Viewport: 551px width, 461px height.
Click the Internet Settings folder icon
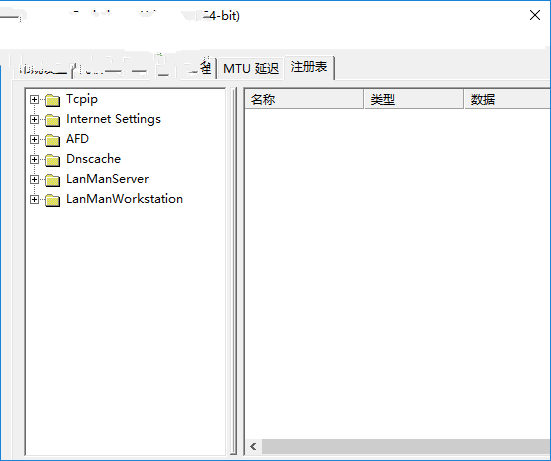pos(53,120)
